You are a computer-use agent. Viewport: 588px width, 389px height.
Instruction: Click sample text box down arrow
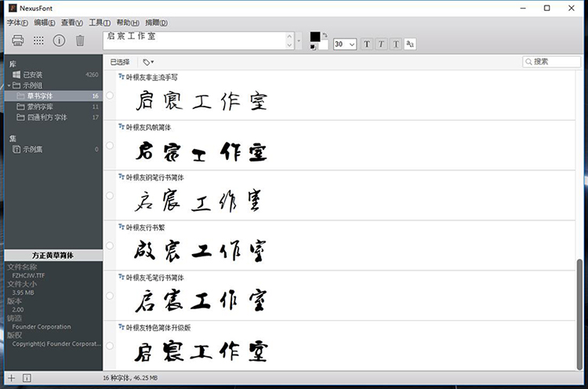[x=289, y=45]
